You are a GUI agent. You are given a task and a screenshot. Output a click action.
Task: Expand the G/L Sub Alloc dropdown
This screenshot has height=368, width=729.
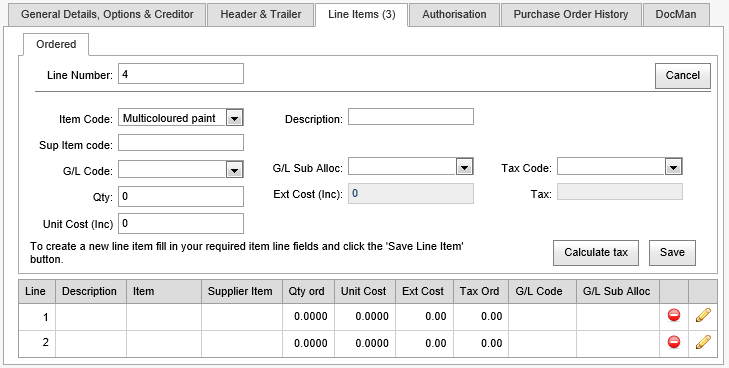tap(464, 167)
